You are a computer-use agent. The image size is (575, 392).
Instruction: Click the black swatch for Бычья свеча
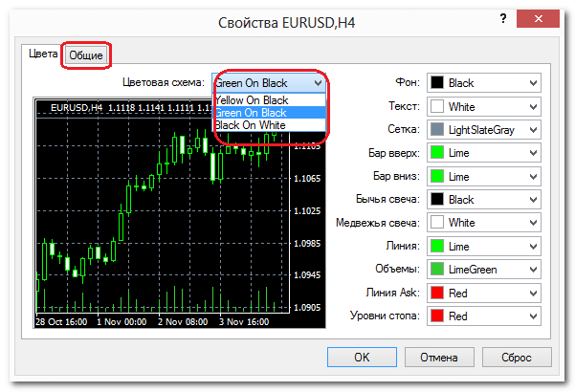coord(437,199)
